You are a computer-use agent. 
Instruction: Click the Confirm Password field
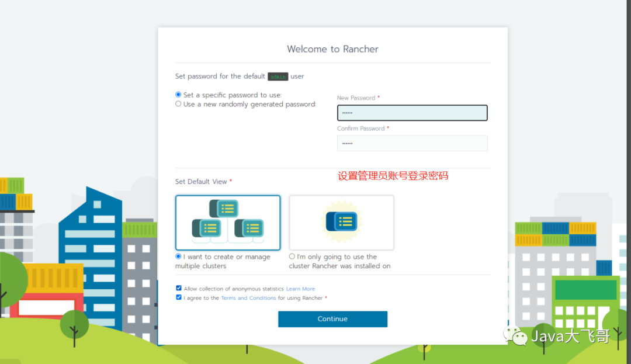click(412, 143)
